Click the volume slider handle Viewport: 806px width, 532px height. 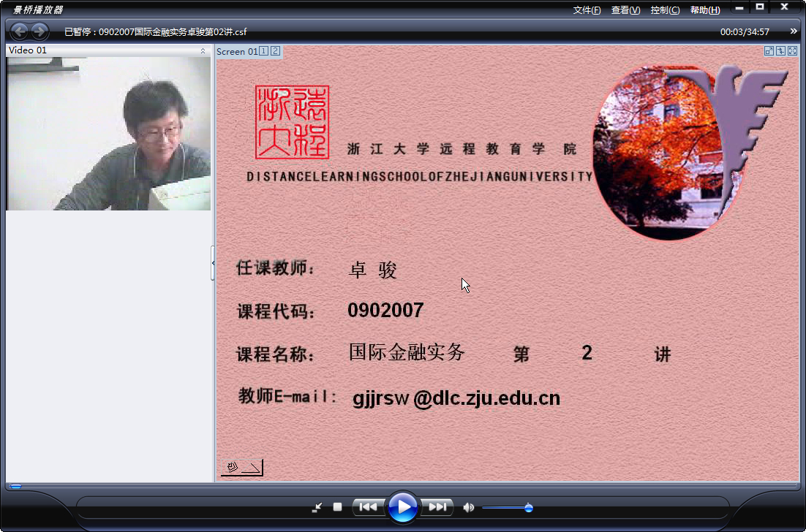528,508
